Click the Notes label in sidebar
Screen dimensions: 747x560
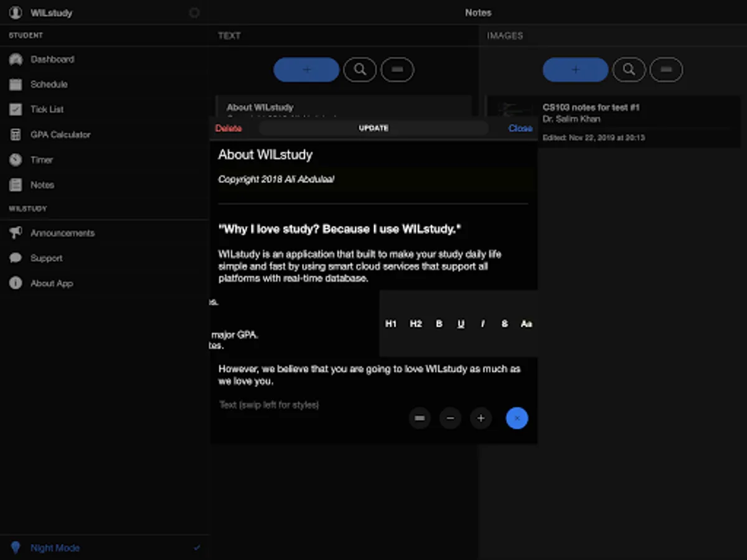[42, 185]
